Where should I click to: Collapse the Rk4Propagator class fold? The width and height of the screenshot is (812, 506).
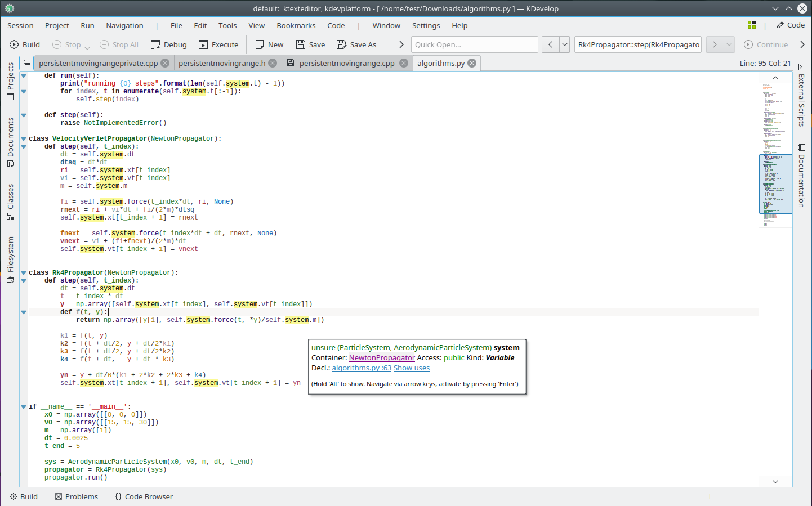(24, 272)
